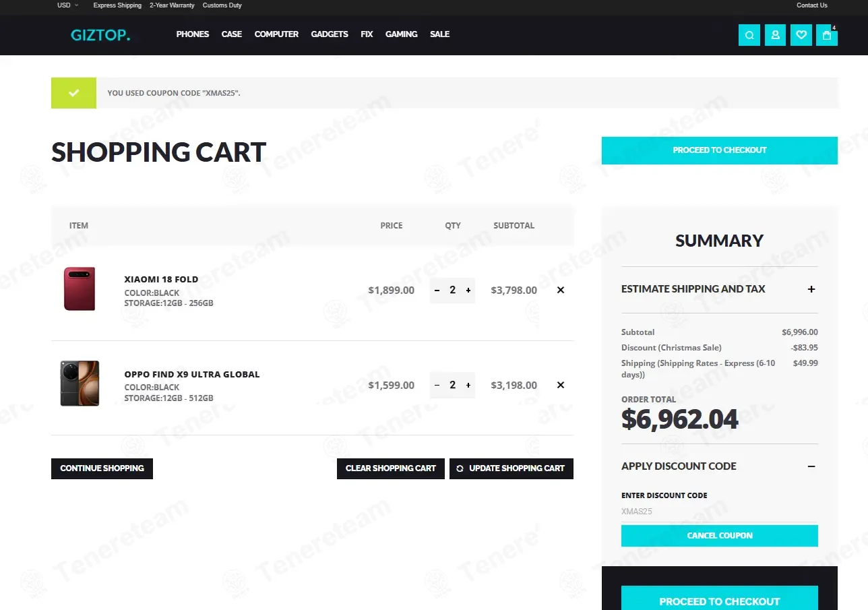Remove Xiaomi 18 Fold with X icon
868x610 pixels.
[x=561, y=291]
